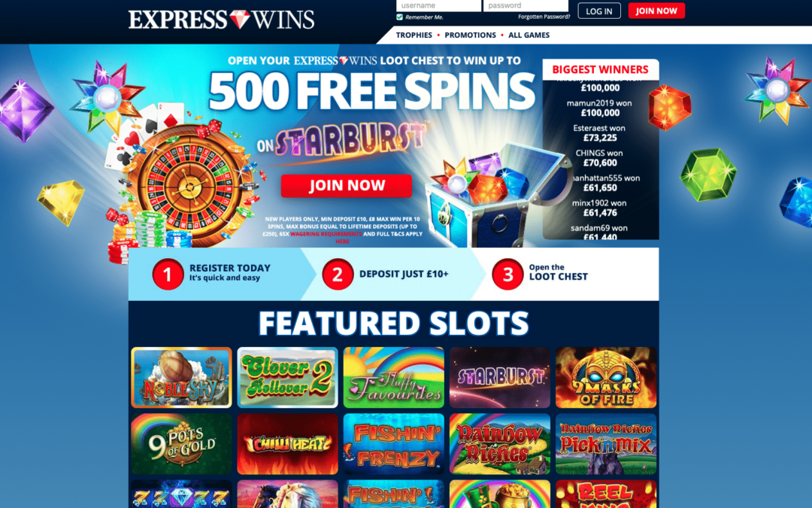Focus the password input field

pos(526,6)
